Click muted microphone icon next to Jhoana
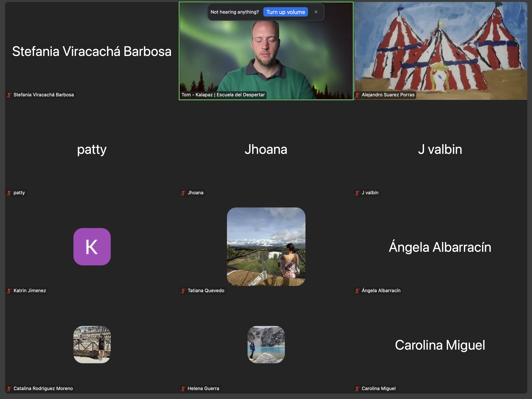The height and width of the screenshot is (399, 532). point(183,193)
